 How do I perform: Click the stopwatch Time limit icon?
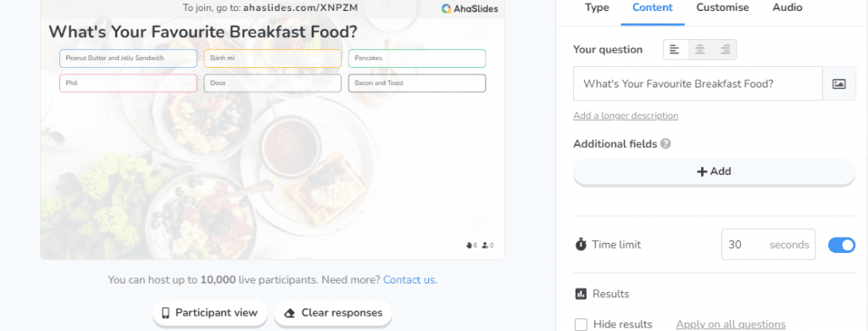[581, 244]
